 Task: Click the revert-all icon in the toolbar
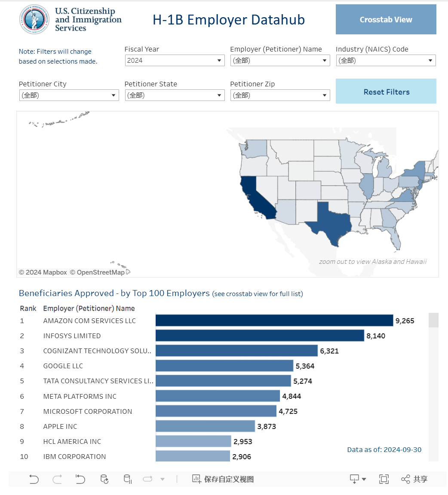click(80, 479)
